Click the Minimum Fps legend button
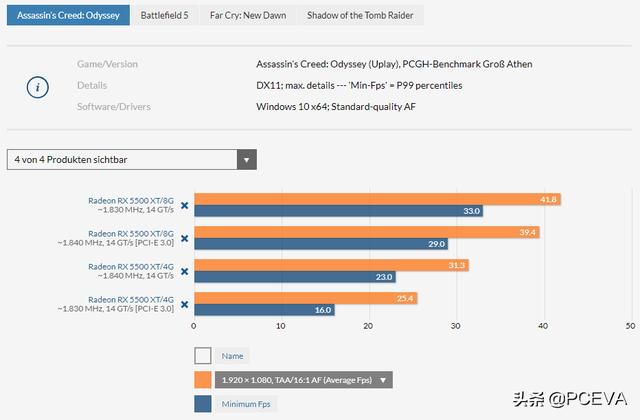Screen dimensions: 640x420 [x=246, y=404]
